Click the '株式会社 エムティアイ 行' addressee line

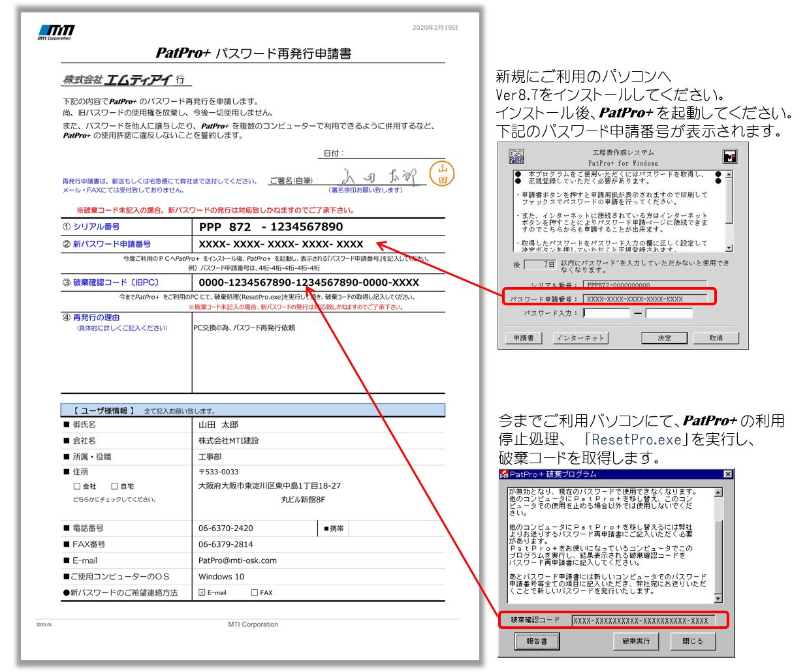coord(123,80)
